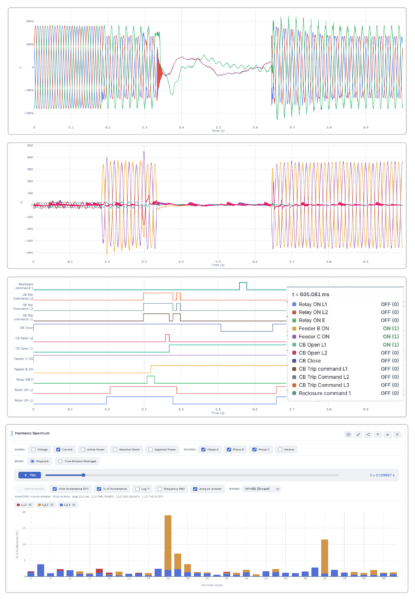Toggle the red L1 series legend chip
Image resolution: width=415 pixels, height=600 pixels.
pos(24,505)
